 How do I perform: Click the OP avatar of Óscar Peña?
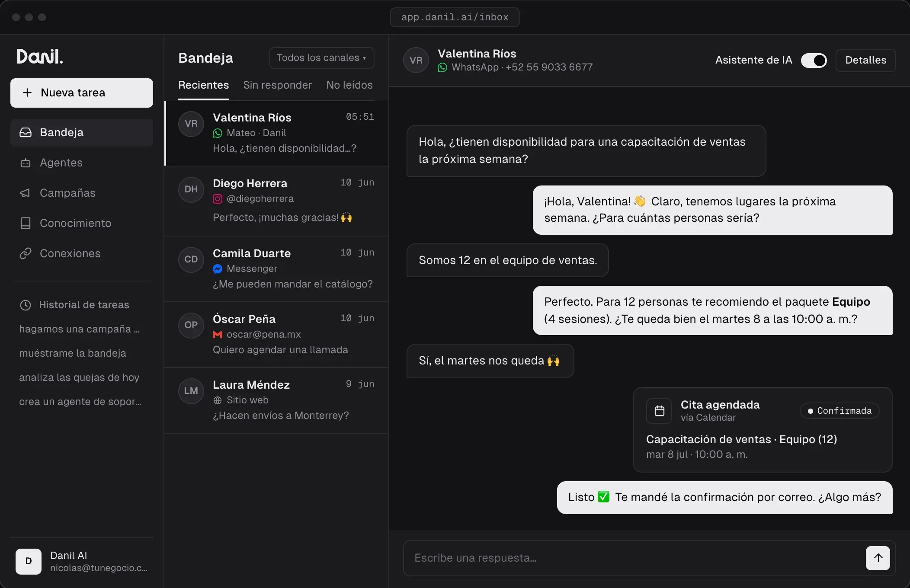191,325
